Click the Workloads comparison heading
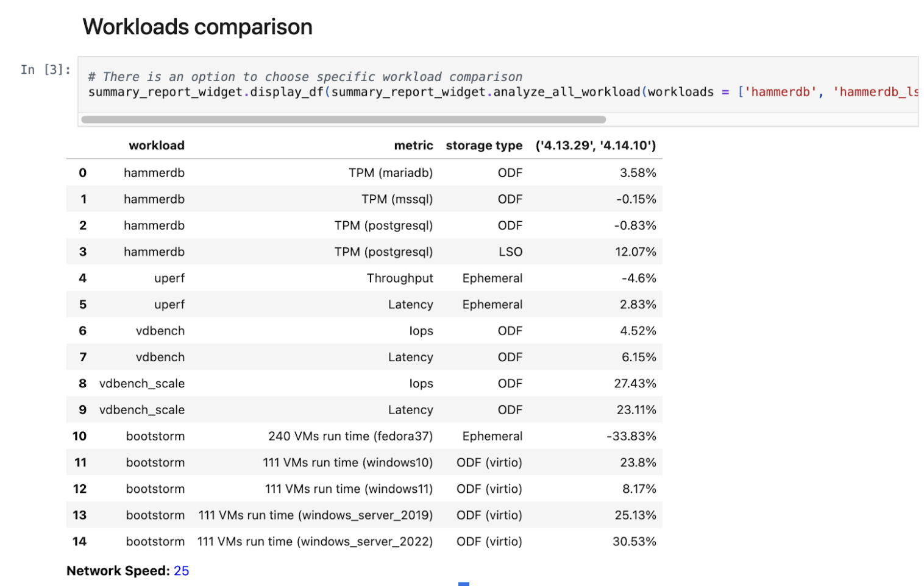The image size is (924, 586). click(x=197, y=27)
